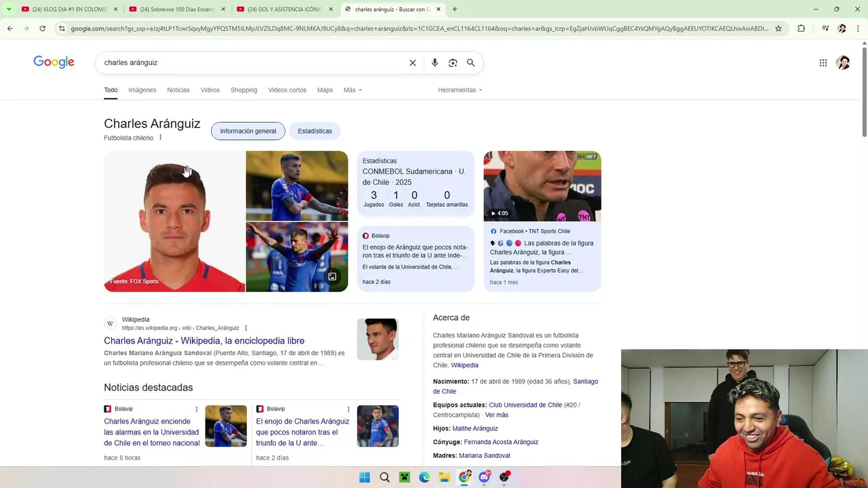Image resolution: width=868 pixels, height=488 pixels.
Task: Open the FOX Sports portrait photo
Action: point(174,221)
